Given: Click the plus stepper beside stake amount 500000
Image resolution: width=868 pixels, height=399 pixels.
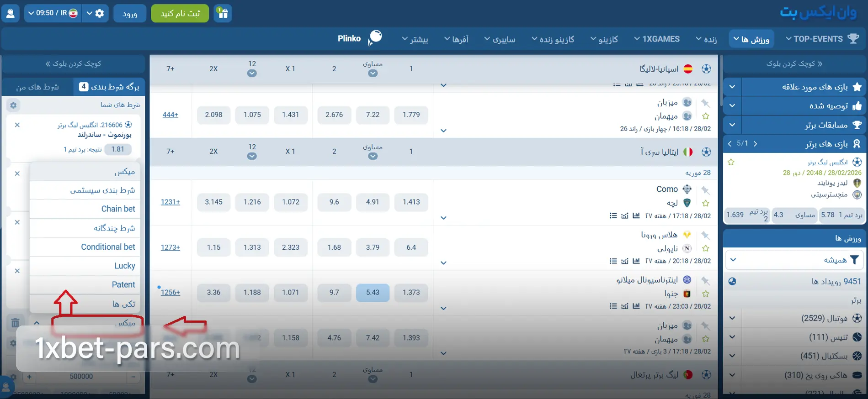Looking at the screenshot, I should (29, 377).
